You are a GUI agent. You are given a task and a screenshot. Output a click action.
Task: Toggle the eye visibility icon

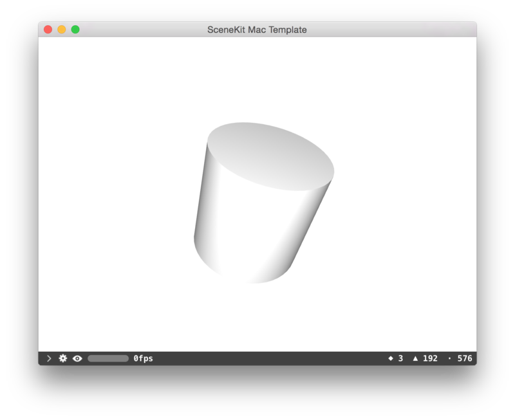77,359
